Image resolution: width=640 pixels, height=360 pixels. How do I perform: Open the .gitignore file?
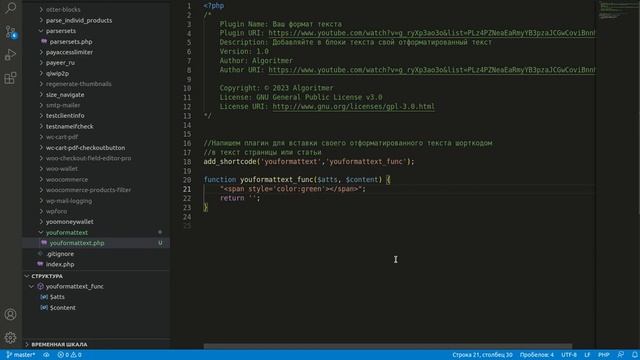click(x=60, y=254)
